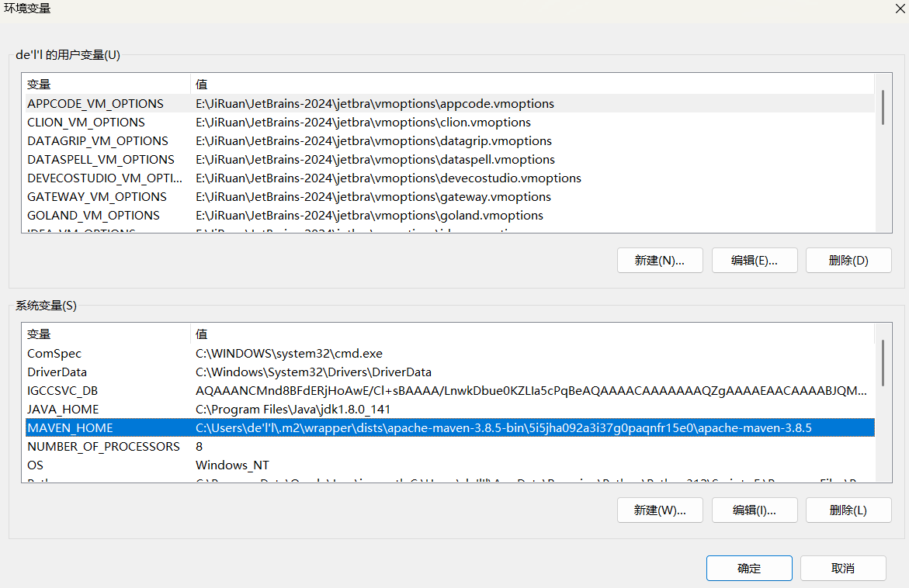Select the GOLAND_VM_OPTIONS variable
Screen dimensions: 909x588
(x=93, y=215)
